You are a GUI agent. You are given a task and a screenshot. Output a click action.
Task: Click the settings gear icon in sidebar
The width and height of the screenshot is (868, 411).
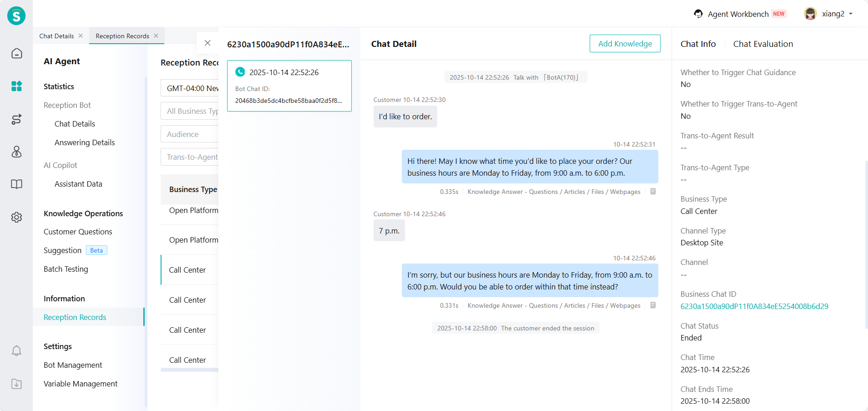point(16,217)
